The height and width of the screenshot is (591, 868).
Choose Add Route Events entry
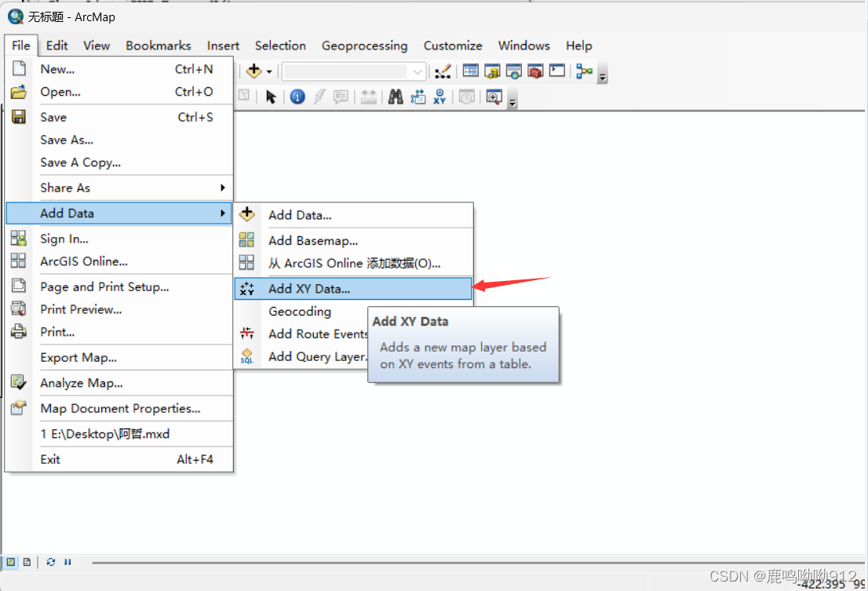click(301, 334)
